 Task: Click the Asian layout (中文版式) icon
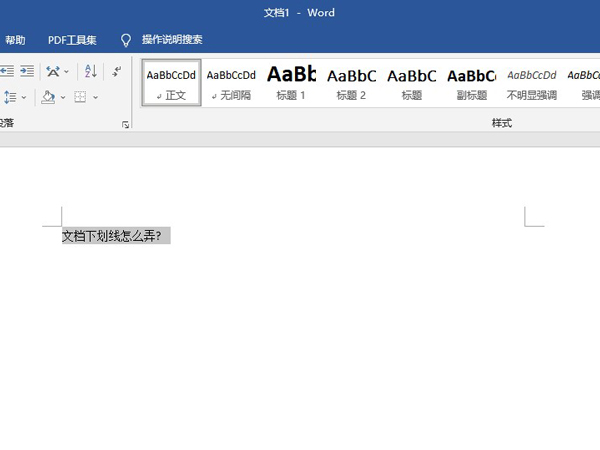click(x=53, y=71)
